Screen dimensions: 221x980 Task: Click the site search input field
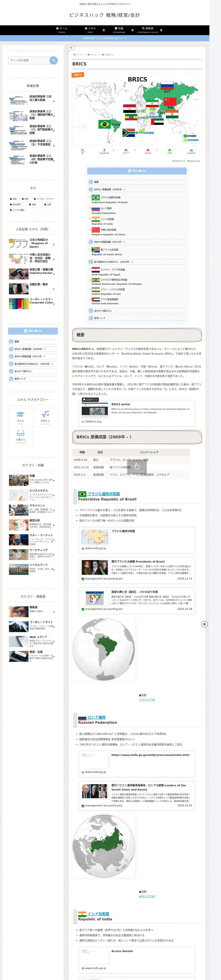(29, 60)
